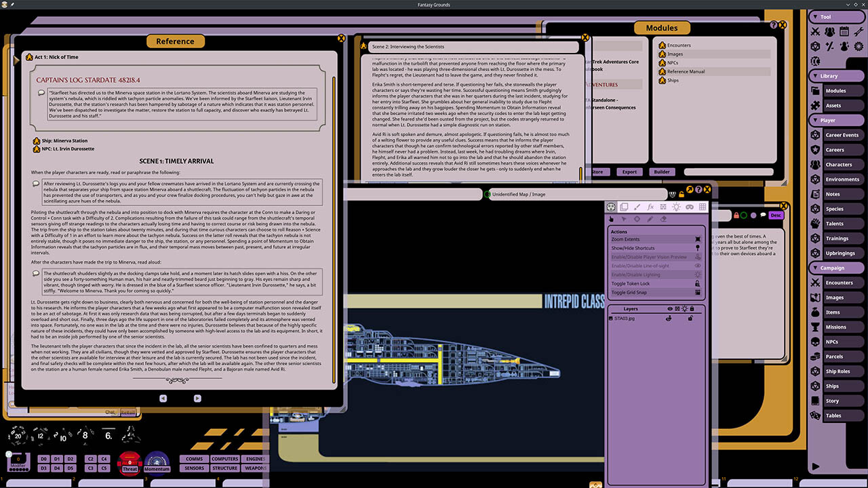Image resolution: width=868 pixels, height=488 pixels.
Task: Click the blue Momentum tracker dial
Action: [x=157, y=463]
